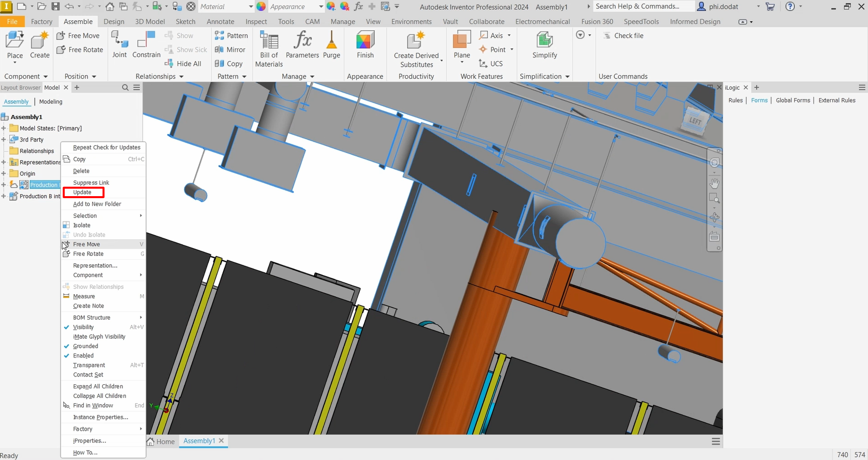
Task: Click the Global Forms link in iLogic
Action: click(793, 100)
